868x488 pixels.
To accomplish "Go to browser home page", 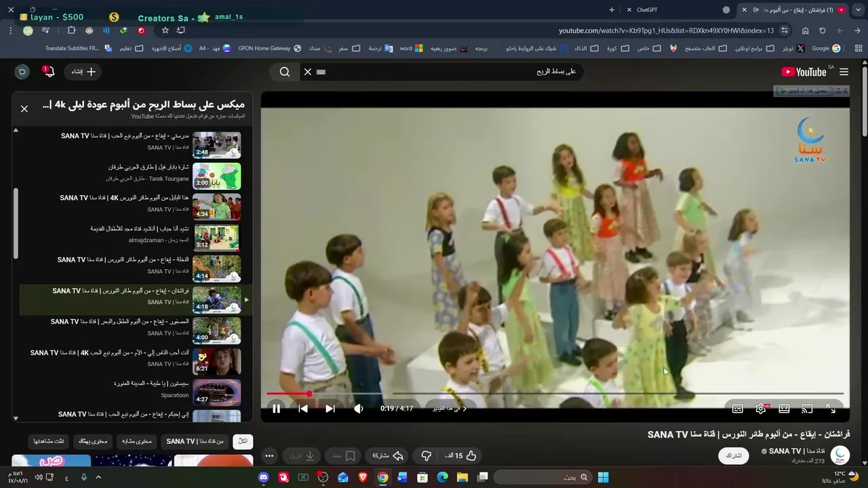I will click(805, 30).
